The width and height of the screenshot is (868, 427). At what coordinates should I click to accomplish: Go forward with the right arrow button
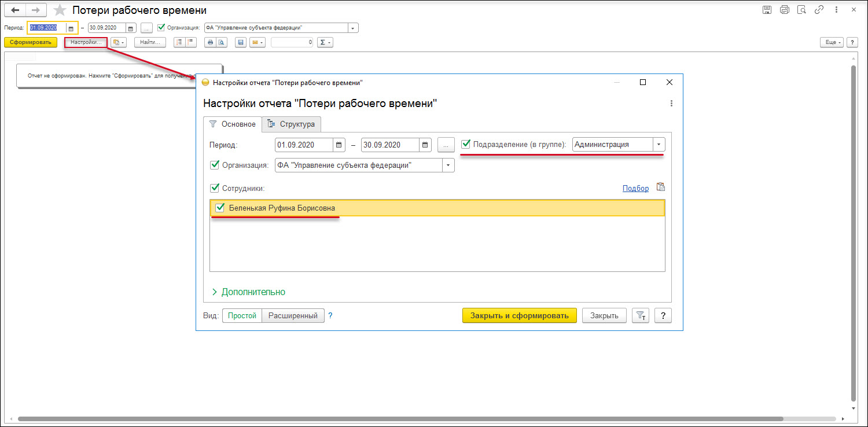click(36, 10)
